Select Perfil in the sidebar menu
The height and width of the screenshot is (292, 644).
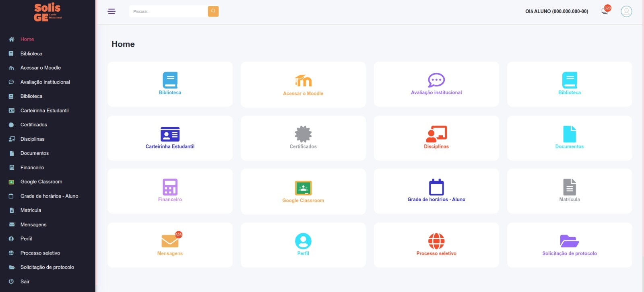26,239
